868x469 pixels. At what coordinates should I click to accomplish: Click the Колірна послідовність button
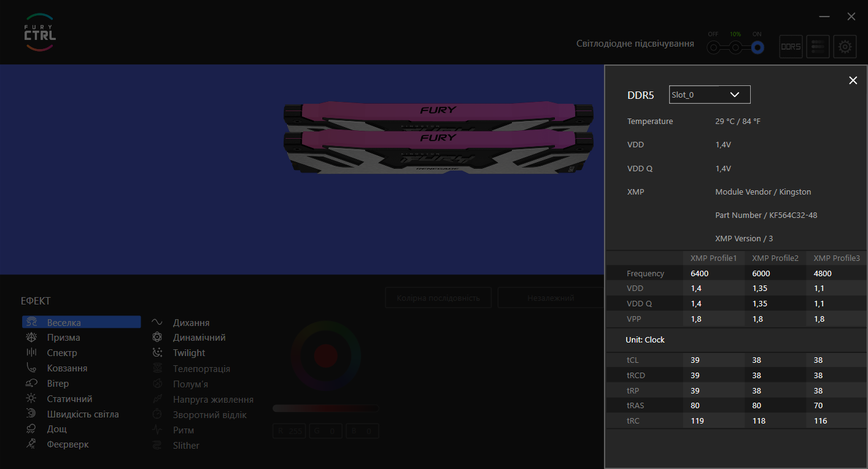tap(438, 298)
